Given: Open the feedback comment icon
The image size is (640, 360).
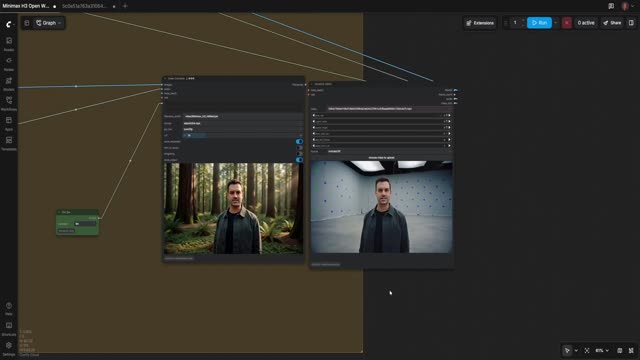Looking at the screenshot, I should (x=611, y=6).
